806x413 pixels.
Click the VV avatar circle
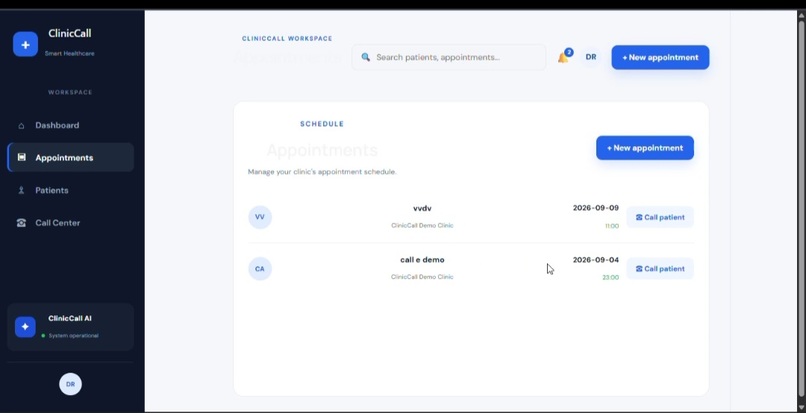tap(260, 217)
